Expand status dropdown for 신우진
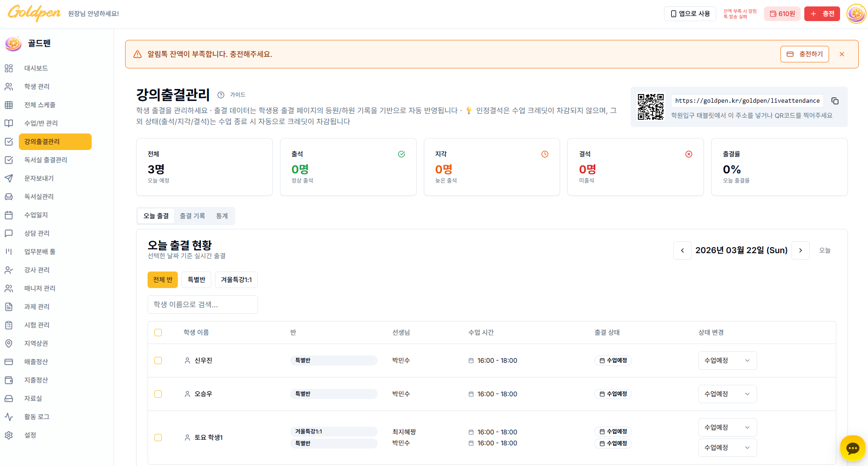The width and height of the screenshot is (868, 466). 727,361
